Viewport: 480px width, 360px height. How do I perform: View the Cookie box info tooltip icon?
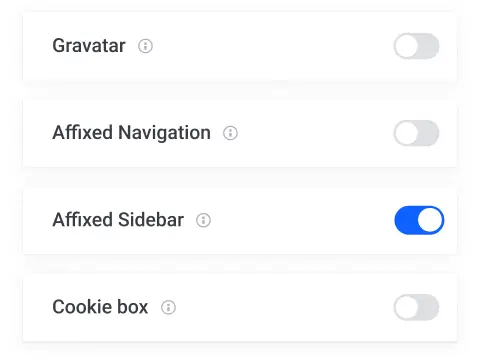pyautogui.click(x=168, y=307)
